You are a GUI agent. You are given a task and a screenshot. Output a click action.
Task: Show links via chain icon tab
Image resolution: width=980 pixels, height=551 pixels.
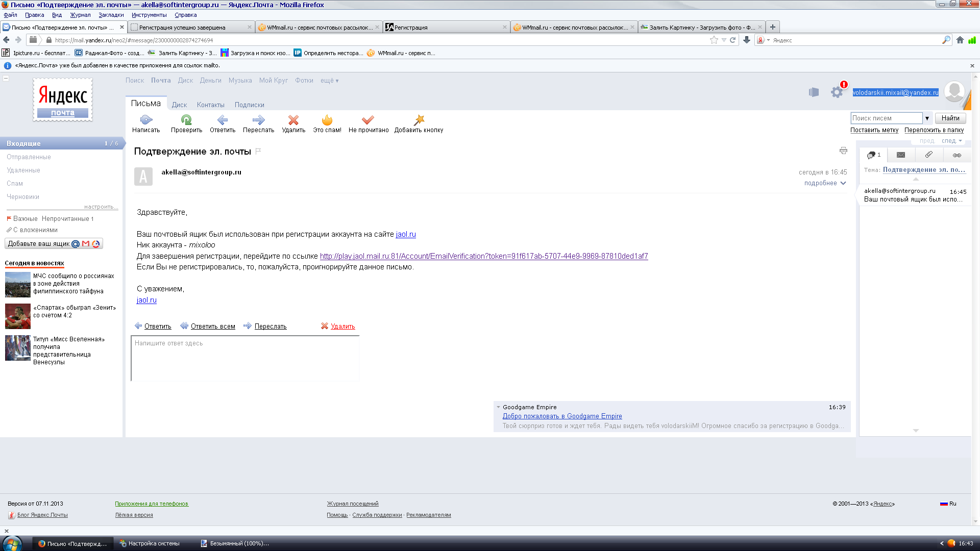coord(957,155)
